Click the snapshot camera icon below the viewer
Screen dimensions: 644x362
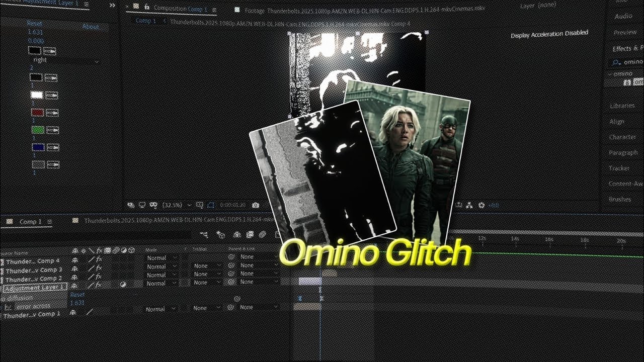[x=256, y=205]
